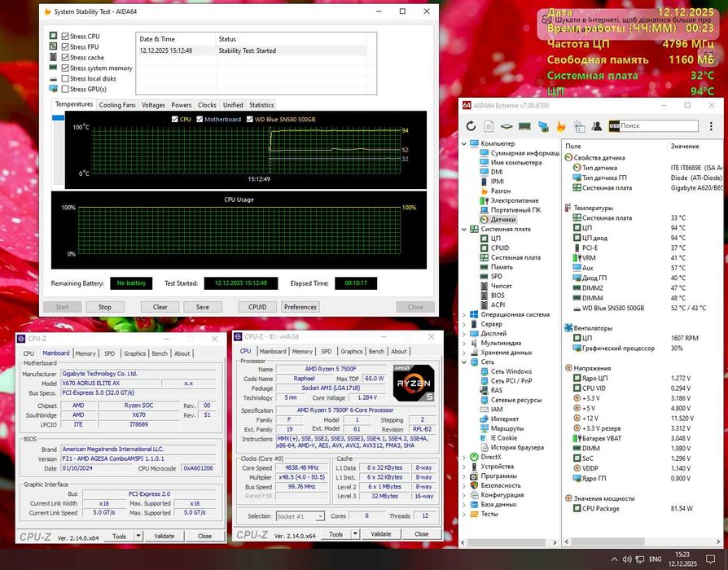
Task: Open the volume icon in system tray
Action: click(x=627, y=559)
